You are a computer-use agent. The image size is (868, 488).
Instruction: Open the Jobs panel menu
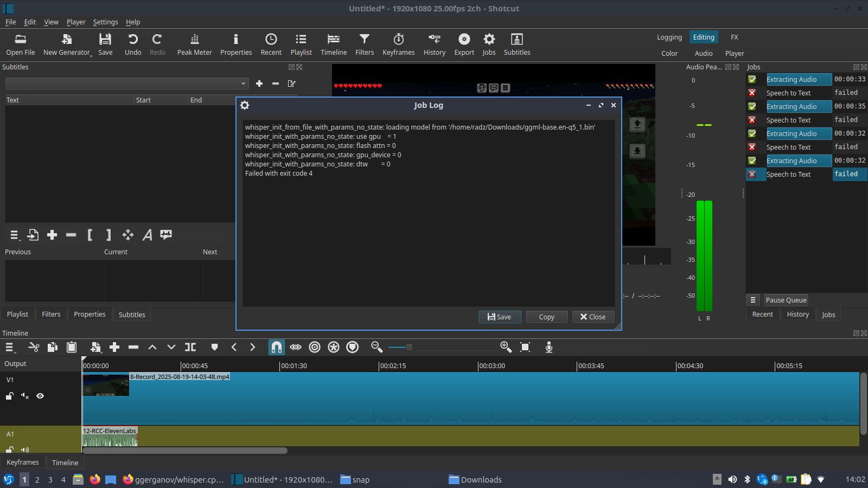[x=753, y=300]
